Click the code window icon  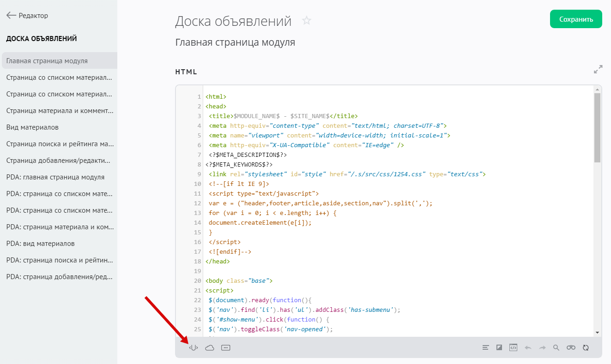coord(513,348)
